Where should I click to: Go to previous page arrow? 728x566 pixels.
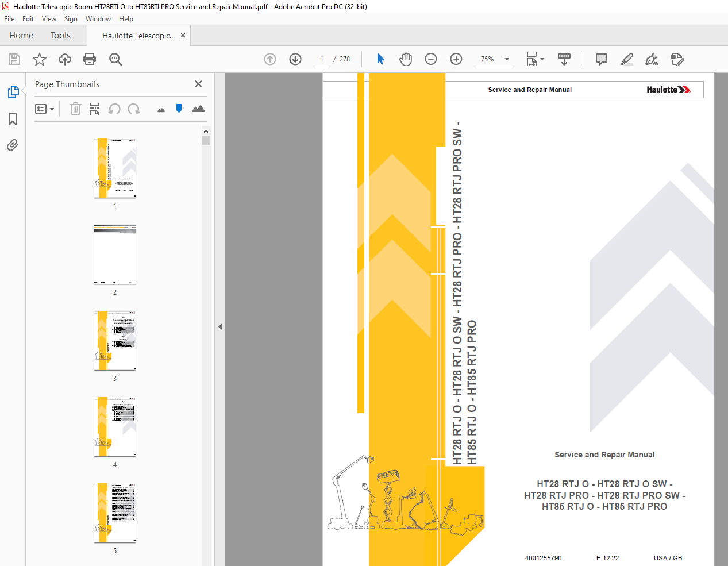(x=270, y=59)
